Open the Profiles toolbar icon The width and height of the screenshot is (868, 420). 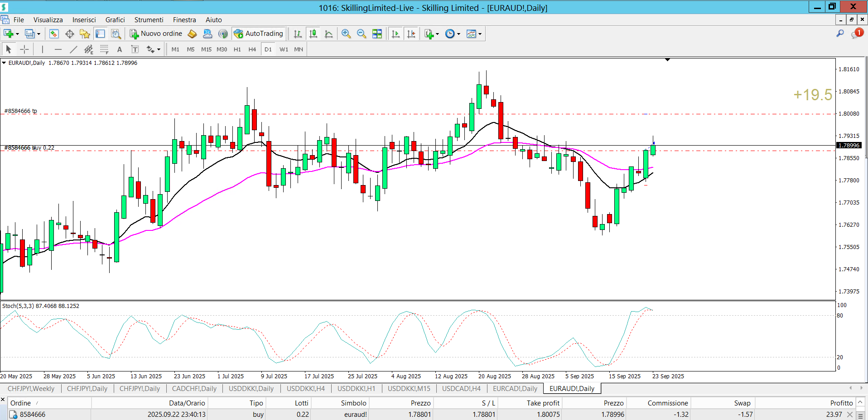coord(29,34)
